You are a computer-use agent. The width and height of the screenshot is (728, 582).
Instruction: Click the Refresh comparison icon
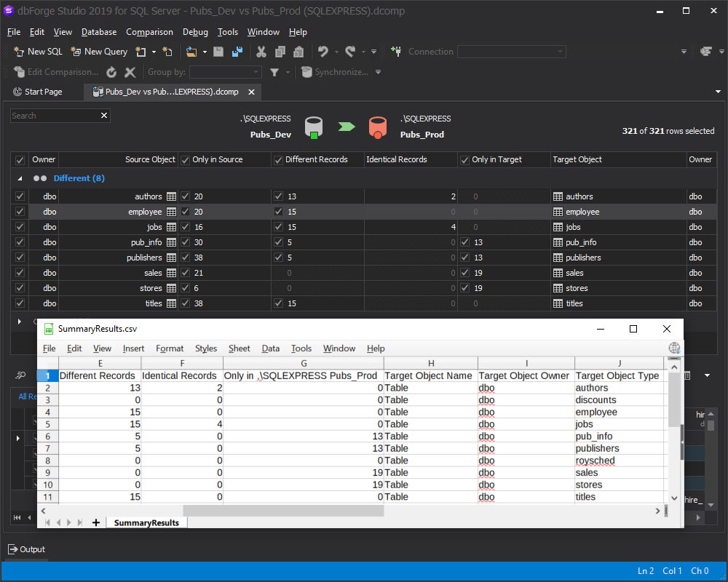pos(111,72)
